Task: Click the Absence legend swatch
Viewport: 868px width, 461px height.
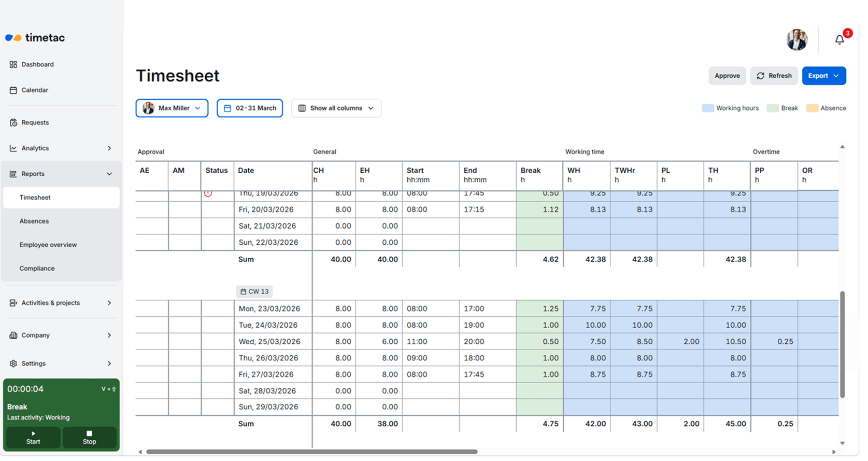Action: (812, 108)
